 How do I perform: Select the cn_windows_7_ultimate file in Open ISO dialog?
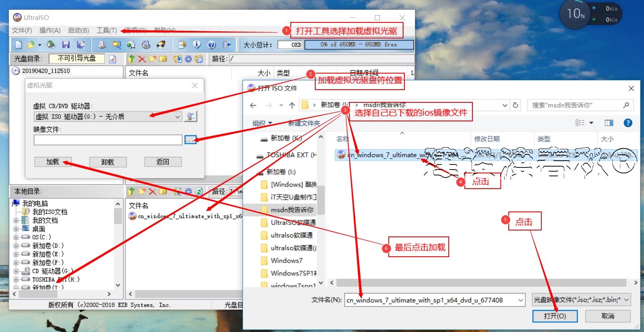coord(486,155)
